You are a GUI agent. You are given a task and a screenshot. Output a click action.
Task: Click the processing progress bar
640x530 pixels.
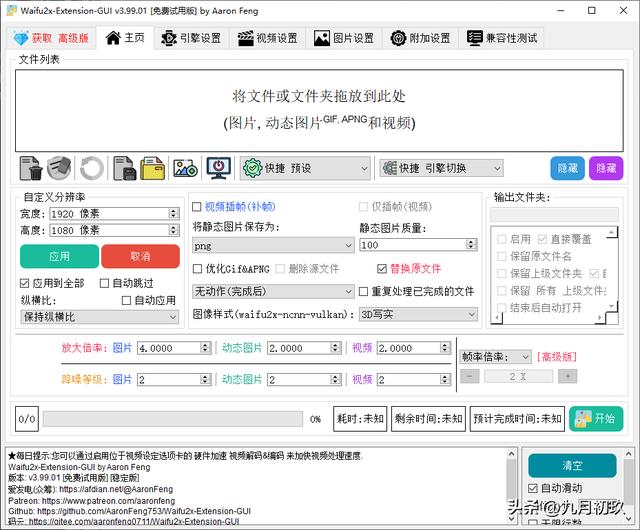tap(173, 419)
